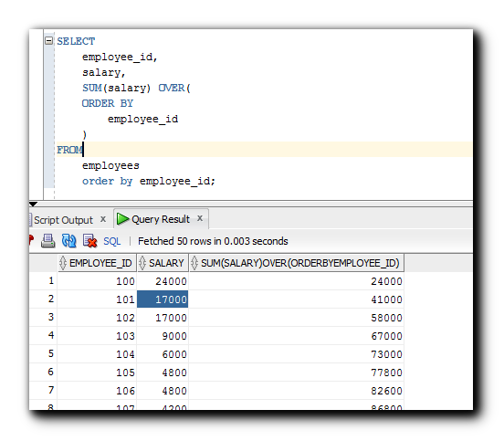This screenshot has width=504, height=441.
Task: Select salary cell 4800 in employee 106 row
Action: point(163,391)
